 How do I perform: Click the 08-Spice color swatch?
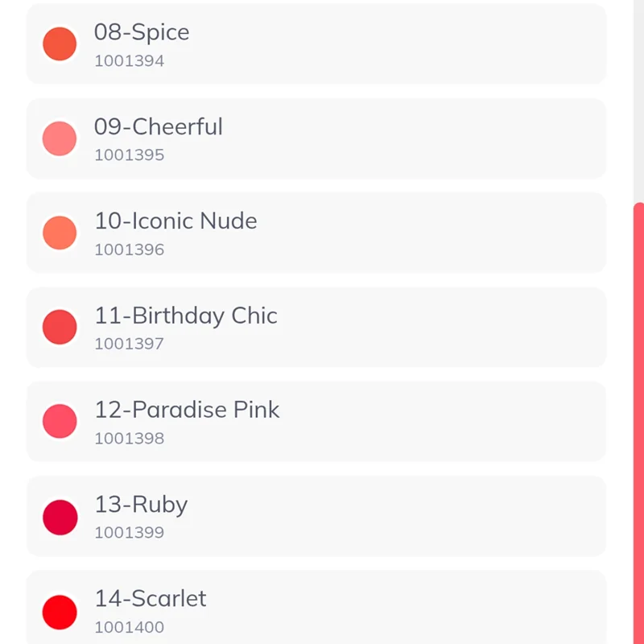point(60,44)
